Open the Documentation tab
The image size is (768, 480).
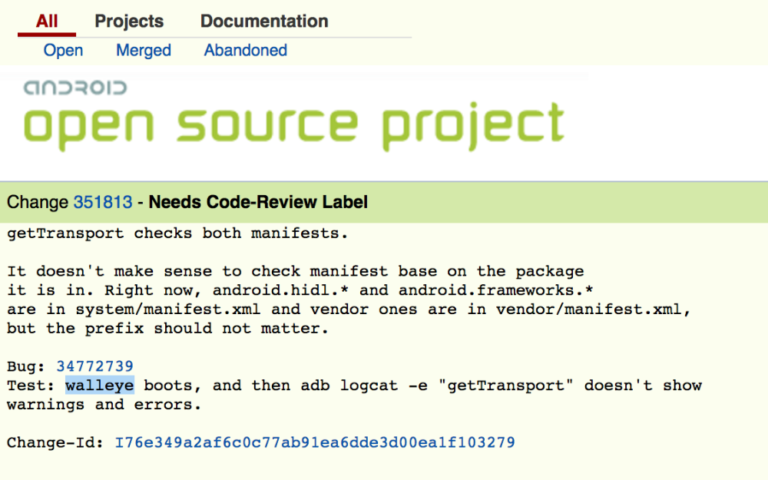pyautogui.click(x=264, y=21)
